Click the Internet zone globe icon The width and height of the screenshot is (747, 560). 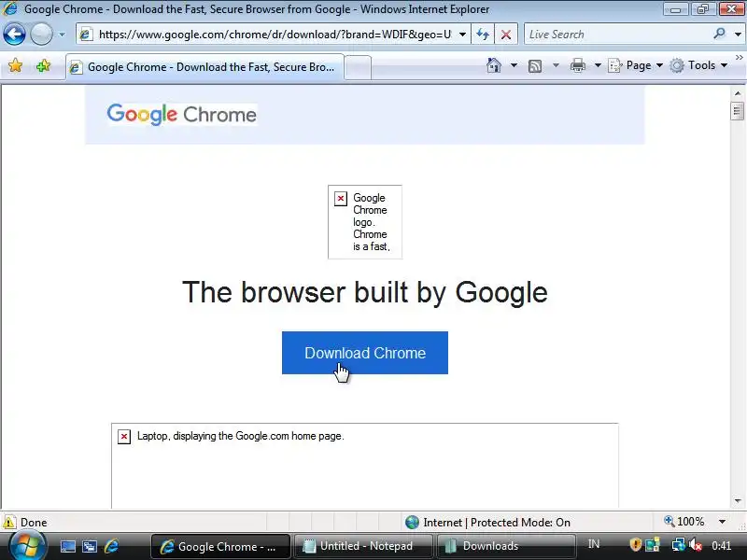coord(412,523)
